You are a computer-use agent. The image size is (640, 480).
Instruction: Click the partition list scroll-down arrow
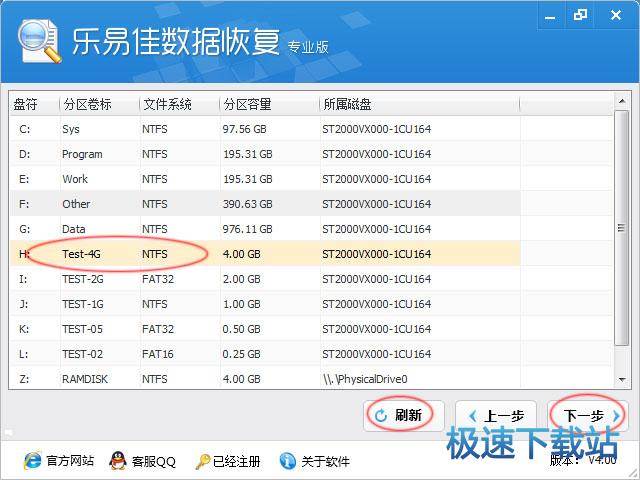pos(621,380)
